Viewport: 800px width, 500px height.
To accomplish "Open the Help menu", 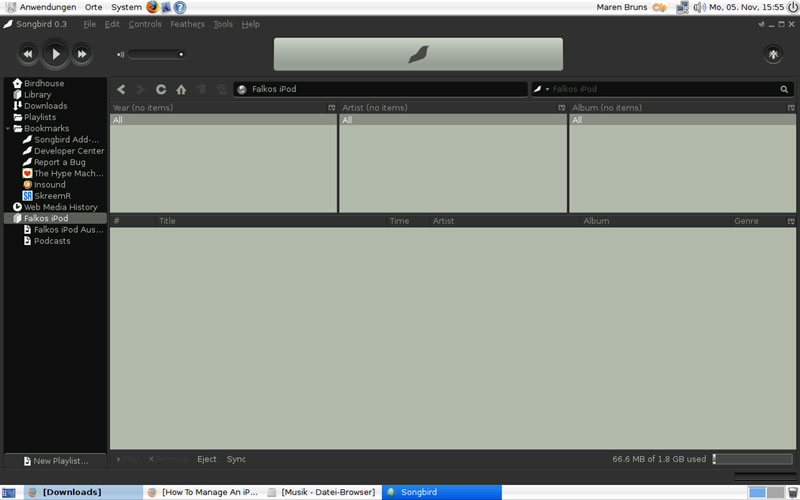I will (x=251, y=24).
